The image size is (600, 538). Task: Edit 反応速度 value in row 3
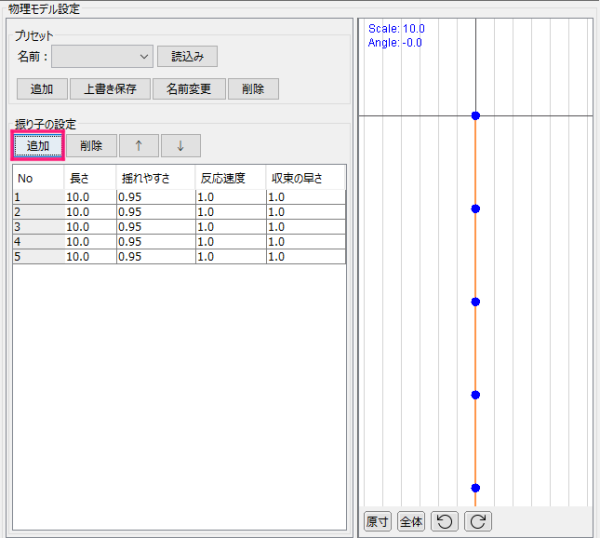tap(231, 227)
